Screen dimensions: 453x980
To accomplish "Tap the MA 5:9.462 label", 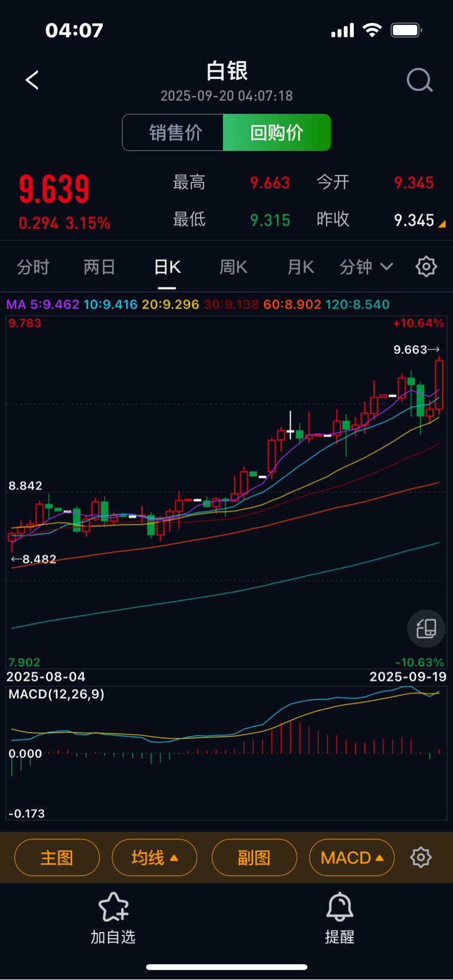I will [x=42, y=305].
